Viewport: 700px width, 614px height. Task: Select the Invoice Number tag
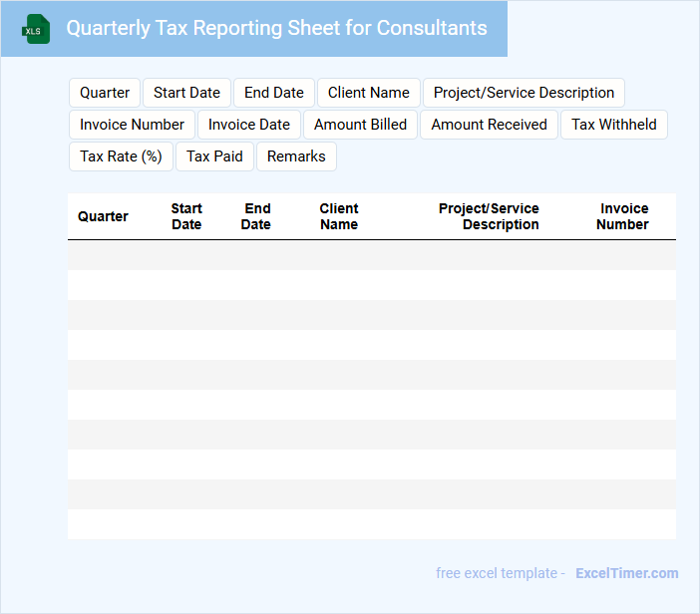132,125
